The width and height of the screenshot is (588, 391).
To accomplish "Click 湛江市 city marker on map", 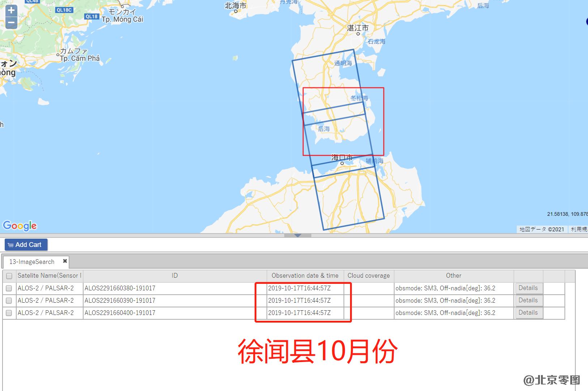I will [x=358, y=34].
